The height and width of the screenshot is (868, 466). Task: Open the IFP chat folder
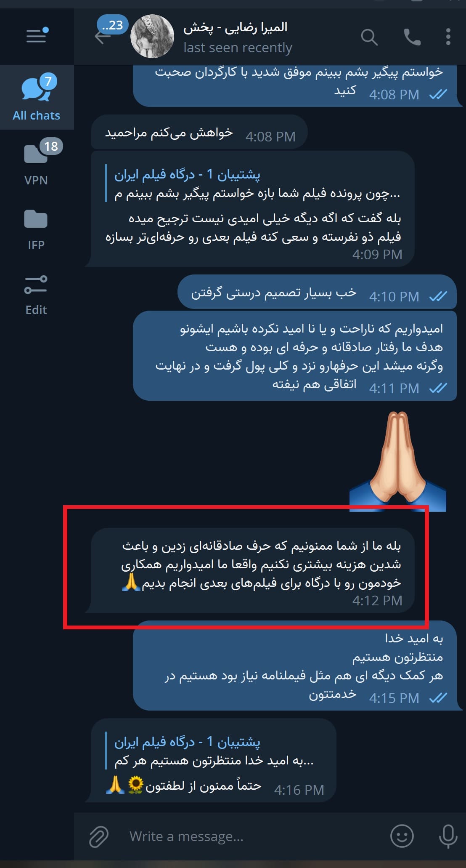pos(37,227)
